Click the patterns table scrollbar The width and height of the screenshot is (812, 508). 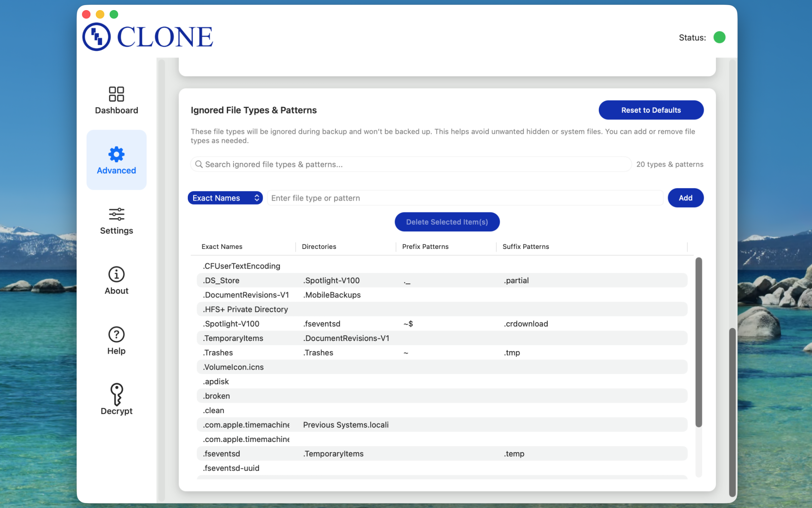tap(698, 342)
